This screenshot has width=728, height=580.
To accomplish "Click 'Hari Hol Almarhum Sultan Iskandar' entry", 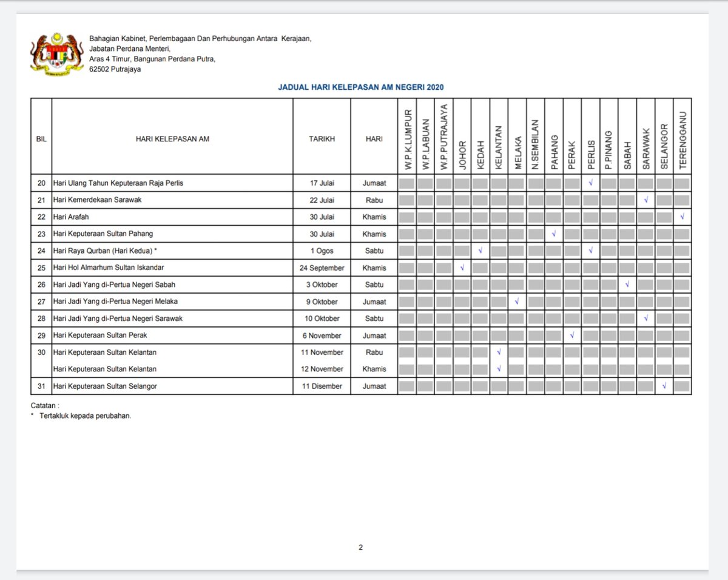I will [109, 268].
